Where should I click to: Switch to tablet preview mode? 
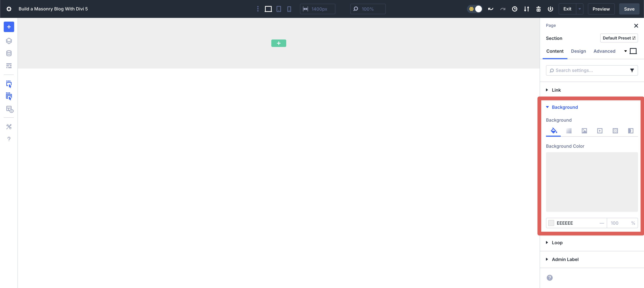tap(279, 9)
